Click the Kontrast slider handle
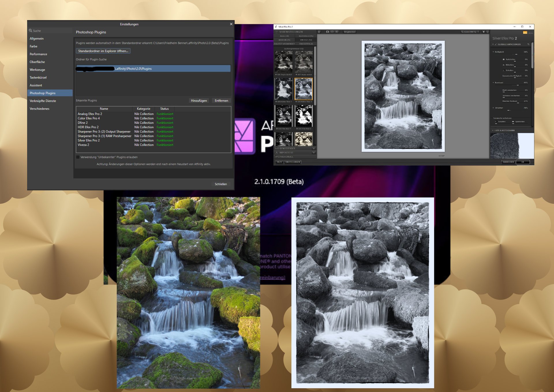This screenshot has width=554, height=392. (518, 85)
